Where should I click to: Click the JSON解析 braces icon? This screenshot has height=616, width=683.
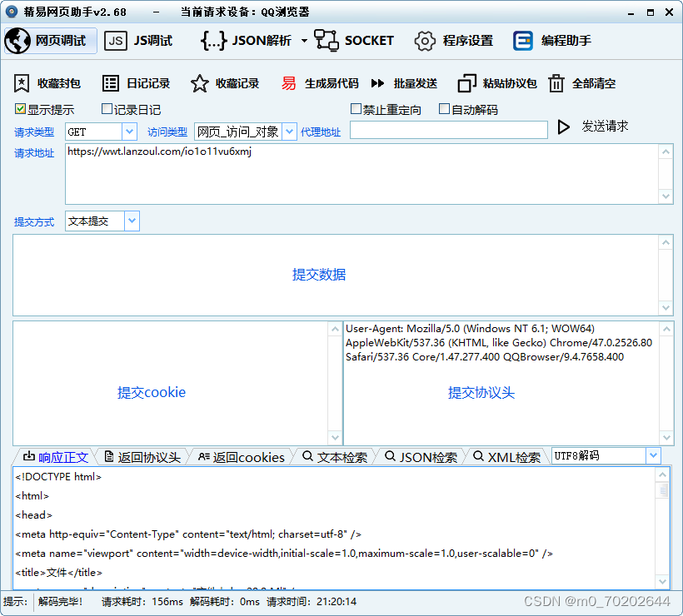click(x=213, y=41)
